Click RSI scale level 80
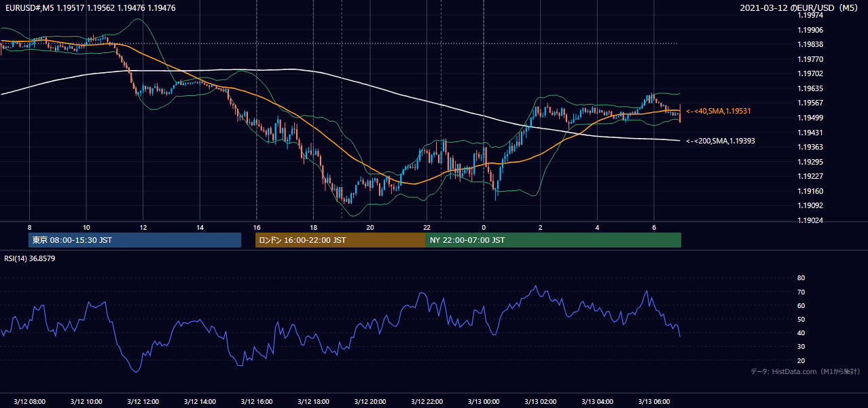 click(x=801, y=278)
